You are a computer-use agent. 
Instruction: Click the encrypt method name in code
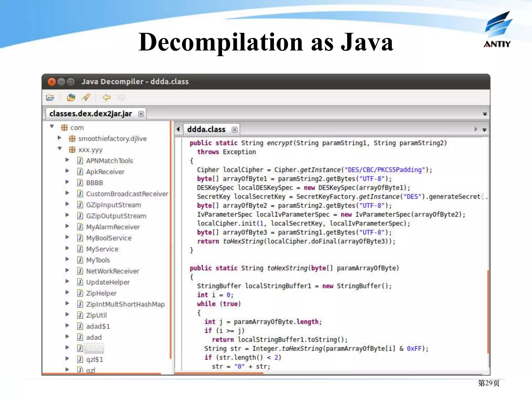click(280, 143)
